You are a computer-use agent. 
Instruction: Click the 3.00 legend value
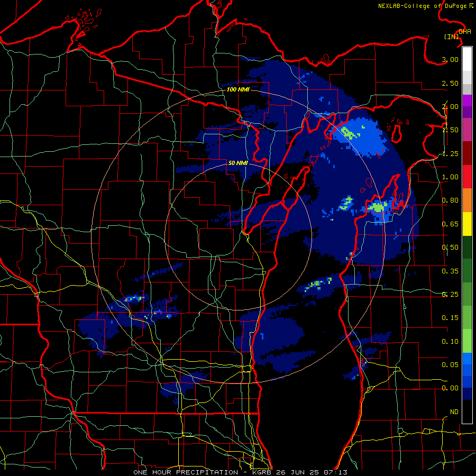[x=450, y=59]
